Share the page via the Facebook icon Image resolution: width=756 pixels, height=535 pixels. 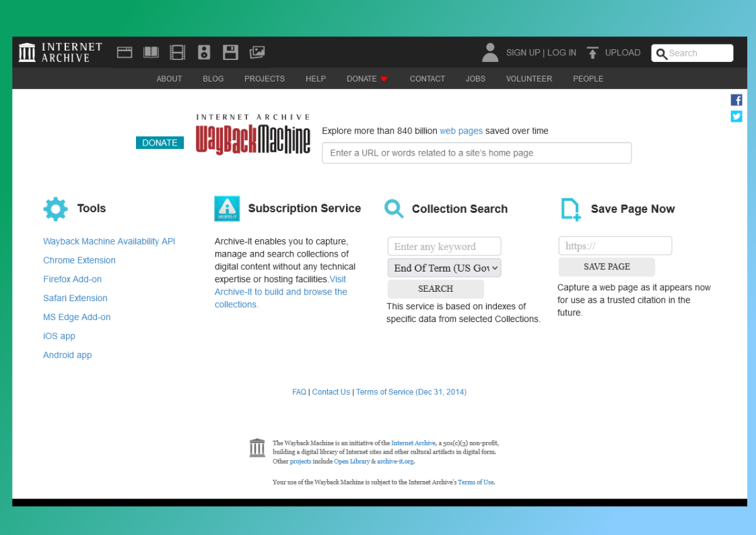point(736,99)
